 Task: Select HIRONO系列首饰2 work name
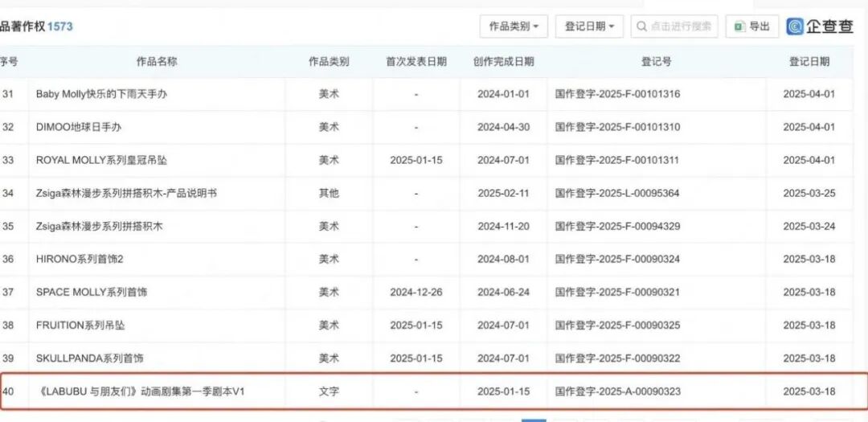click(80, 259)
